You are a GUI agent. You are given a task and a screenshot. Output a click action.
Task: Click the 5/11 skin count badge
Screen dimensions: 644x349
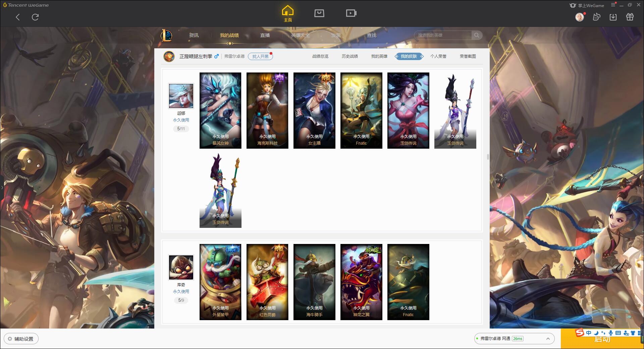tap(181, 129)
